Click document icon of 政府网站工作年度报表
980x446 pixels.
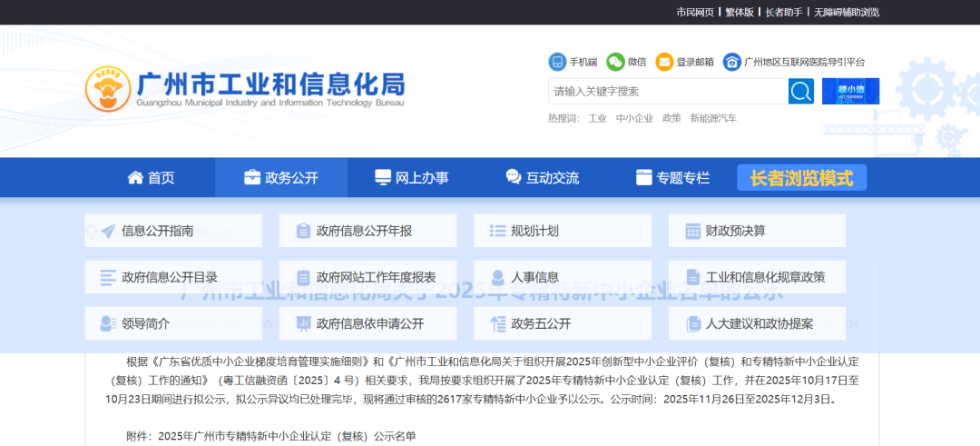click(303, 277)
